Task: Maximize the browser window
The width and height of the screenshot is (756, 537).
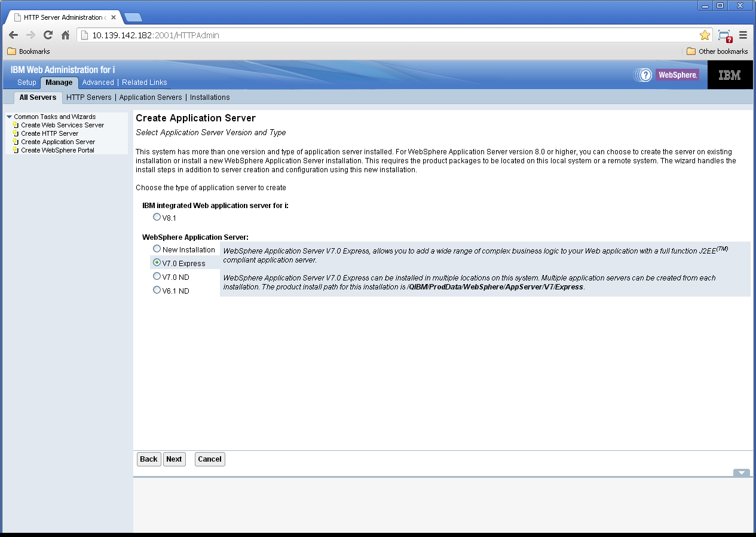Action: pyautogui.click(x=721, y=6)
